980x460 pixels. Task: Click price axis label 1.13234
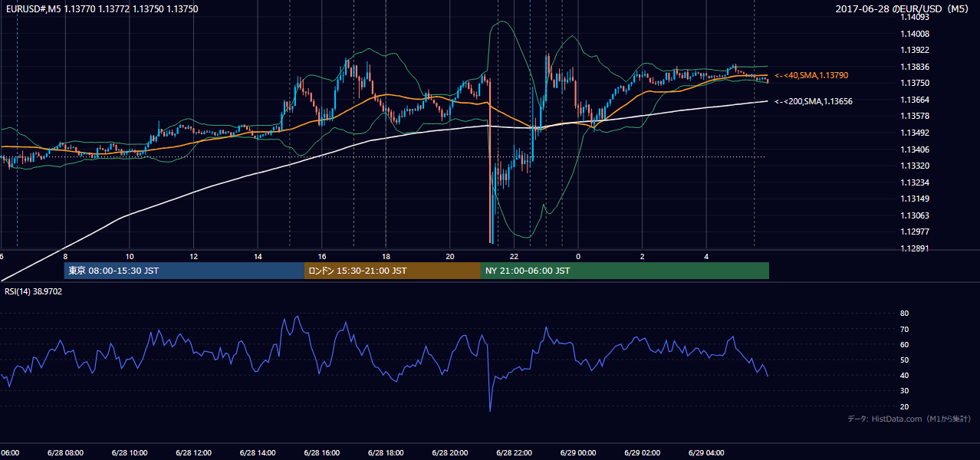[x=914, y=182]
